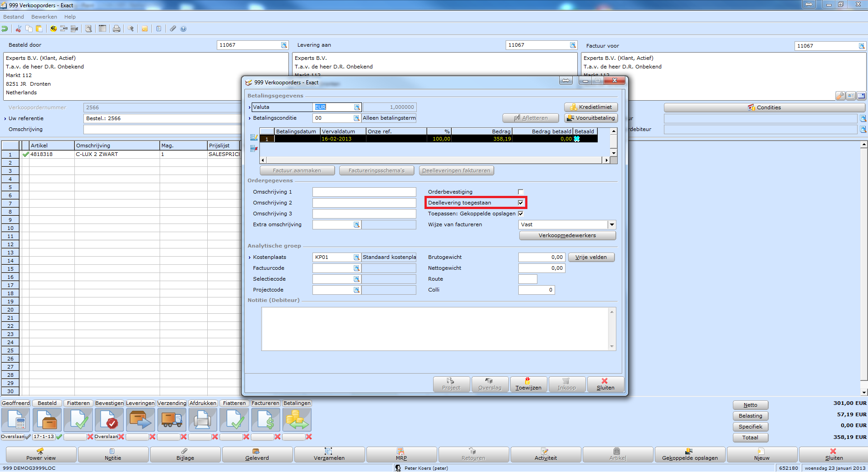The width and height of the screenshot is (868, 472).
Task: Open the Bewerken menu
Action: [44, 17]
